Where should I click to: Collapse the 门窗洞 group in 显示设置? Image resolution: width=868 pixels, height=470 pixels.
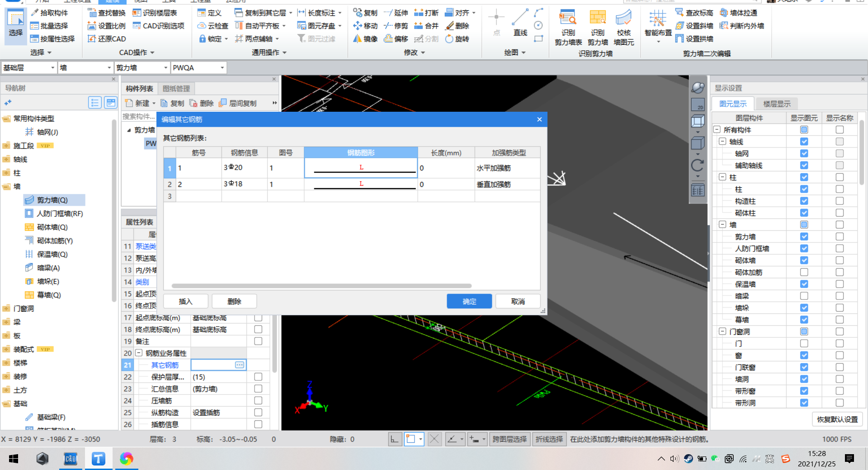tap(722, 332)
